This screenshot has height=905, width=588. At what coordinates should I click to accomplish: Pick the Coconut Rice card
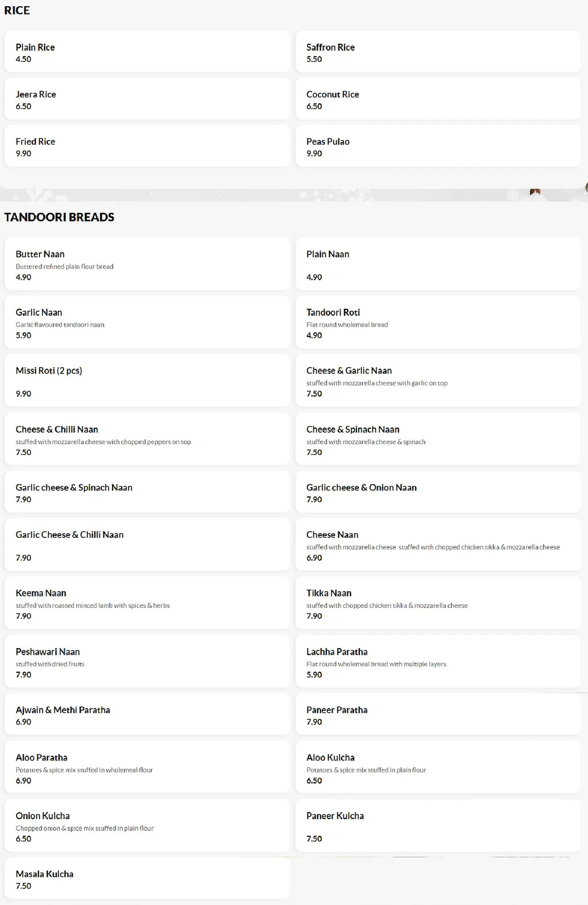[438, 99]
